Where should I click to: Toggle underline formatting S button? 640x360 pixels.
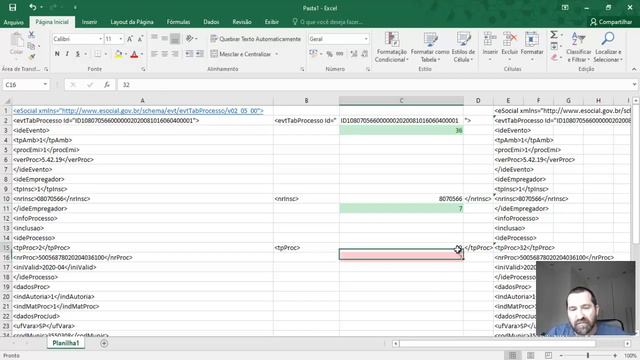tap(78, 54)
